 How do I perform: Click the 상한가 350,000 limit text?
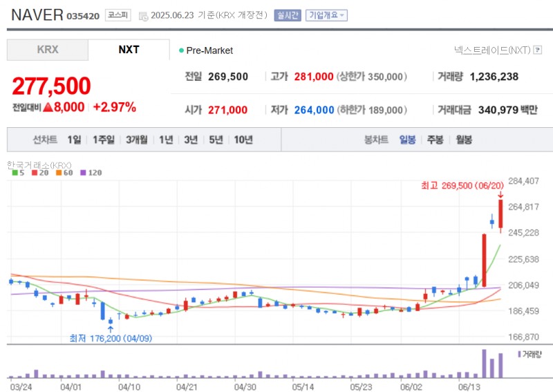pyautogui.click(x=372, y=77)
